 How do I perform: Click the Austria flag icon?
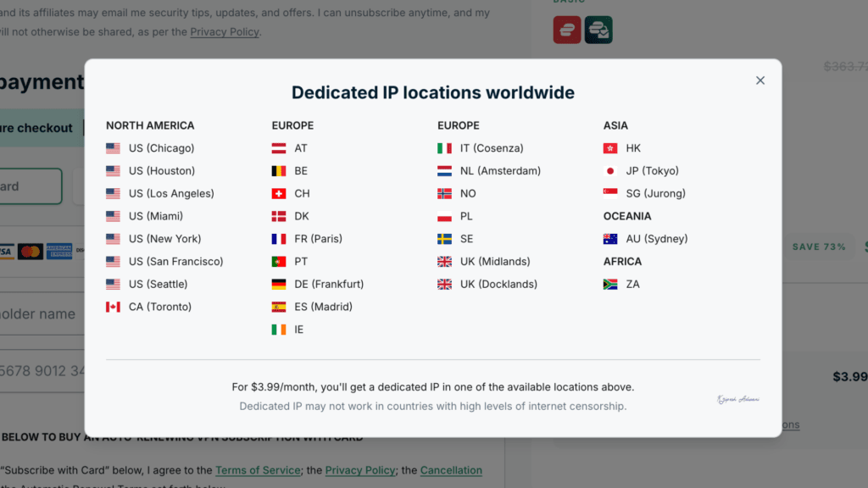pos(278,148)
